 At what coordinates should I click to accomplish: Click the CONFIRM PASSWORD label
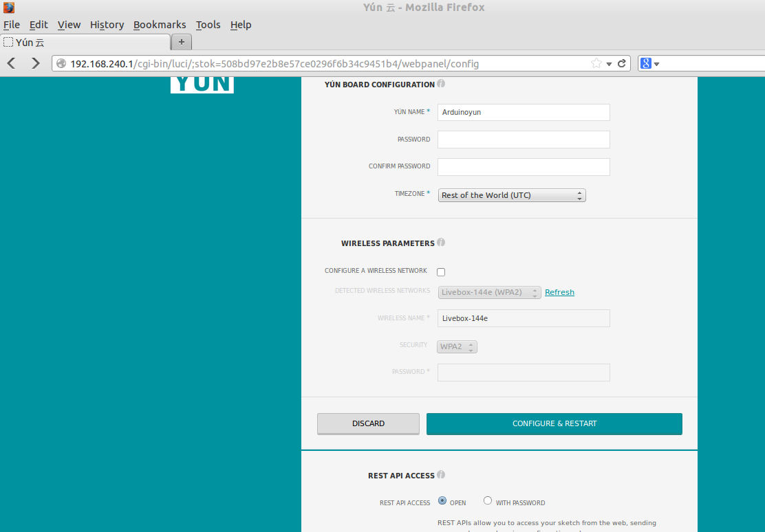pyautogui.click(x=400, y=166)
